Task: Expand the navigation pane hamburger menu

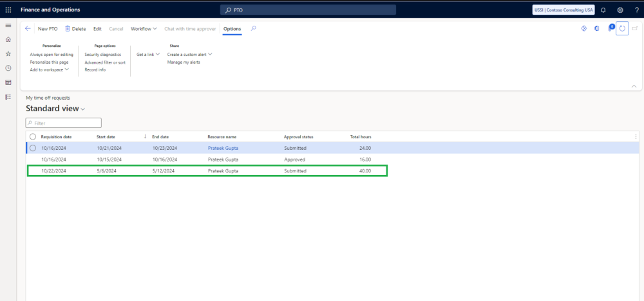Action: (8, 26)
